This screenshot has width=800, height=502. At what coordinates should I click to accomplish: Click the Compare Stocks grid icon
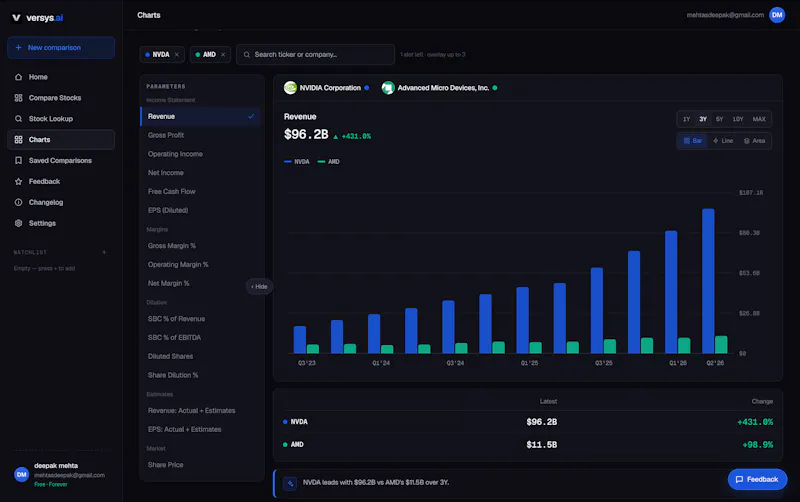[18, 98]
